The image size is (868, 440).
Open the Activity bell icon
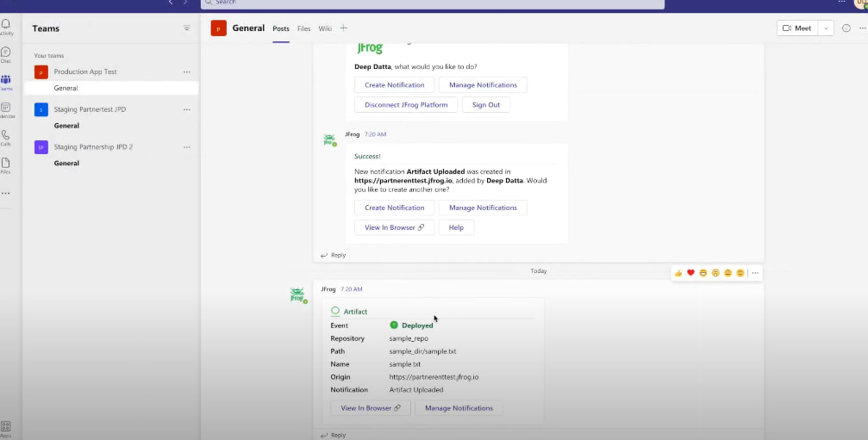point(5,24)
